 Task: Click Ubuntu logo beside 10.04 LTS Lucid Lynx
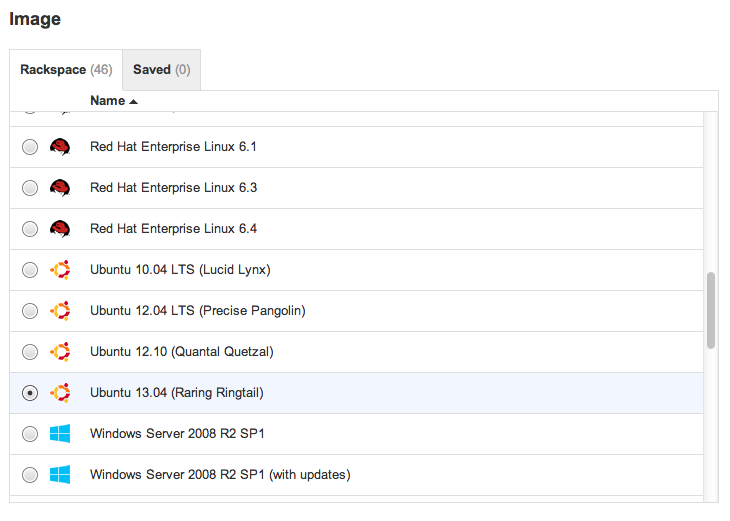tap(60, 270)
